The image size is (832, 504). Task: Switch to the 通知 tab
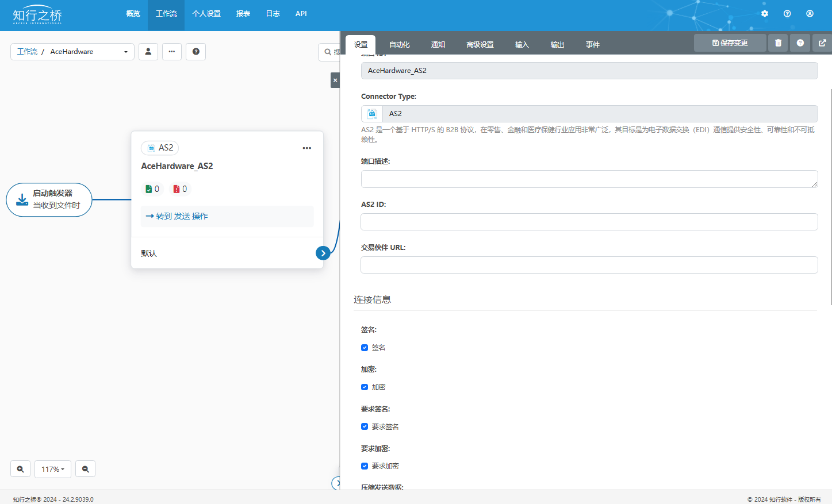click(x=438, y=45)
